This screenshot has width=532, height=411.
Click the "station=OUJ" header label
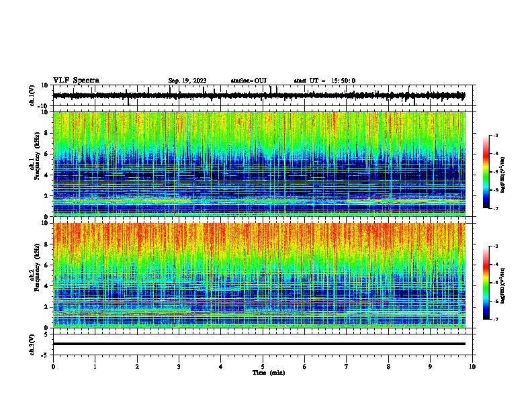point(249,81)
